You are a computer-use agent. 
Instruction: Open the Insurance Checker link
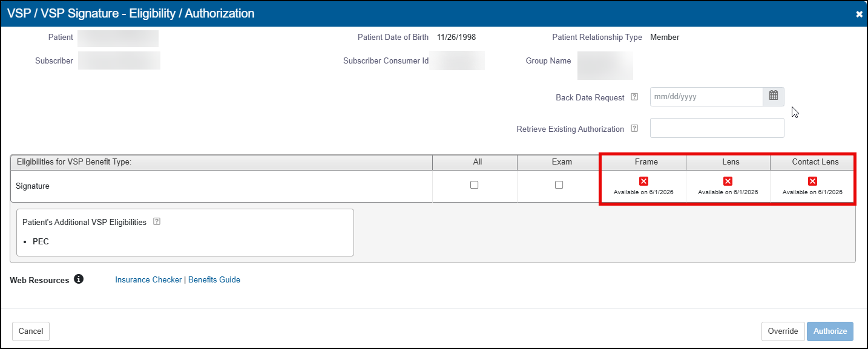pyautogui.click(x=148, y=280)
